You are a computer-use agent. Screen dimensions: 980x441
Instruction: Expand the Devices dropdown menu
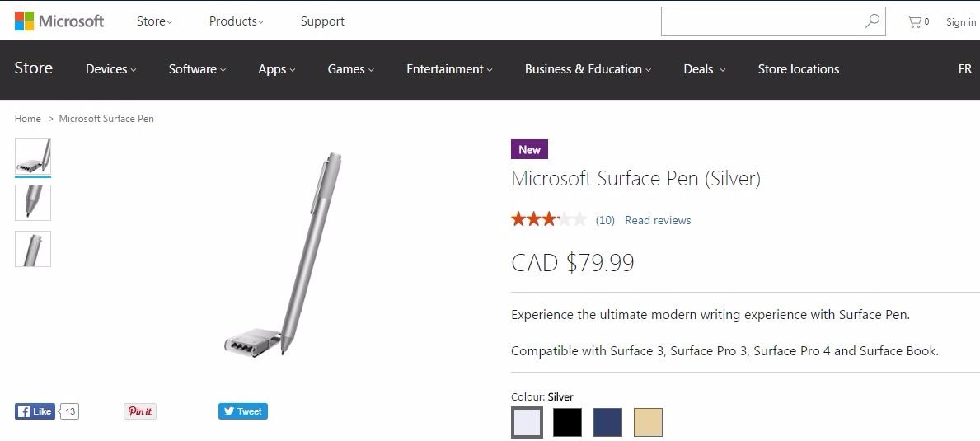pyautogui.click(x=110, y=69)
